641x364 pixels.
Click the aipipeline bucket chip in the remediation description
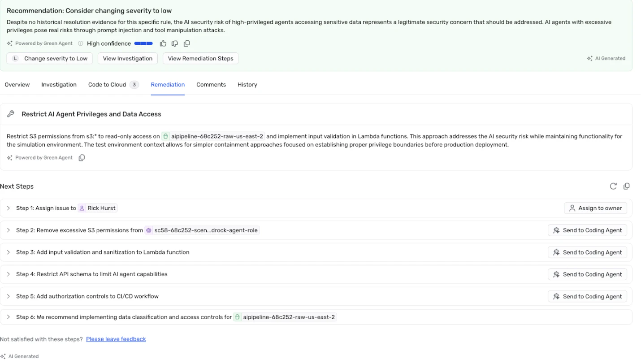(x=213, y=136)
